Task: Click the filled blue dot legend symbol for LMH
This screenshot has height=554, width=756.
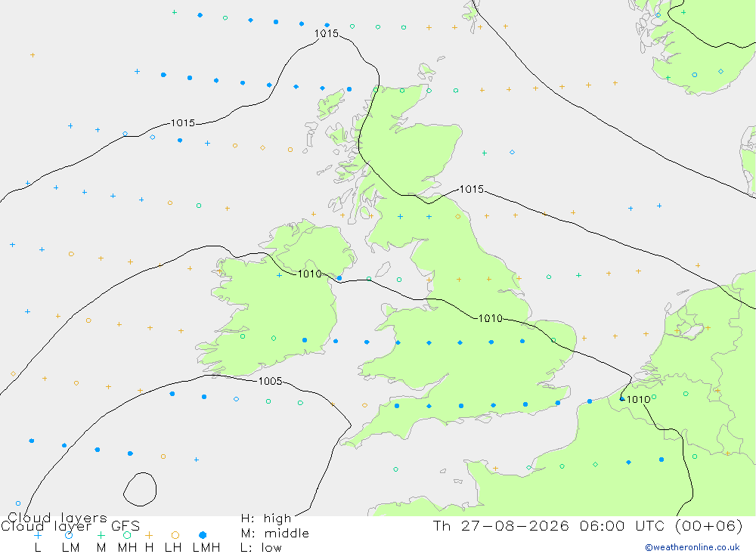Action: coord(203,534)
